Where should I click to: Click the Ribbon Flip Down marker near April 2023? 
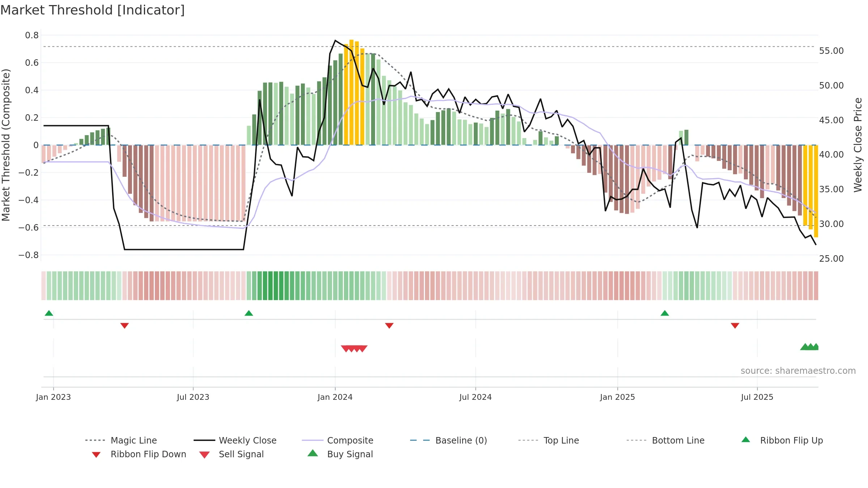coord(124,326)
